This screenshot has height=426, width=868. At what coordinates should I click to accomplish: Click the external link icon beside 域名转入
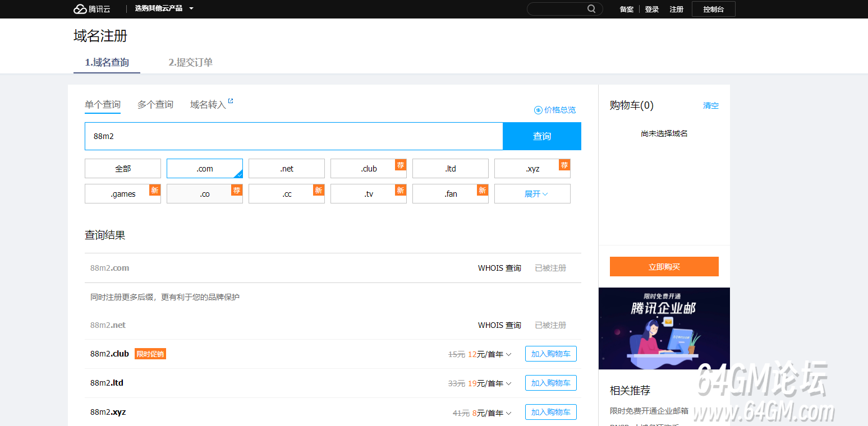(231, 101)
